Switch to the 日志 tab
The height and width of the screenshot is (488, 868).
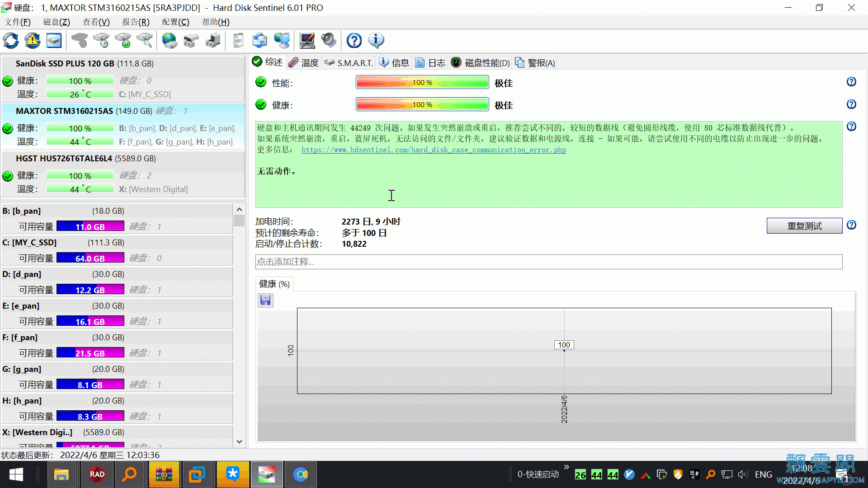point(430,63)
